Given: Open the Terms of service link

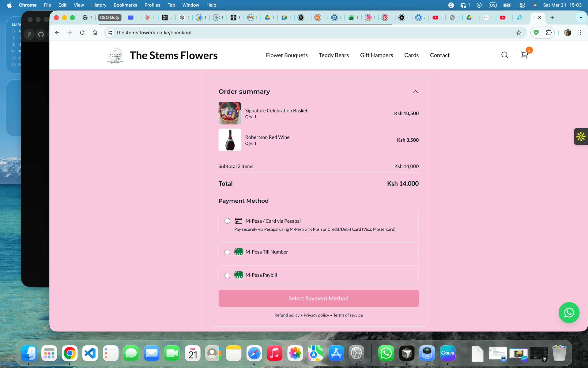Looking at the screenshot, I should pos(348,315).
